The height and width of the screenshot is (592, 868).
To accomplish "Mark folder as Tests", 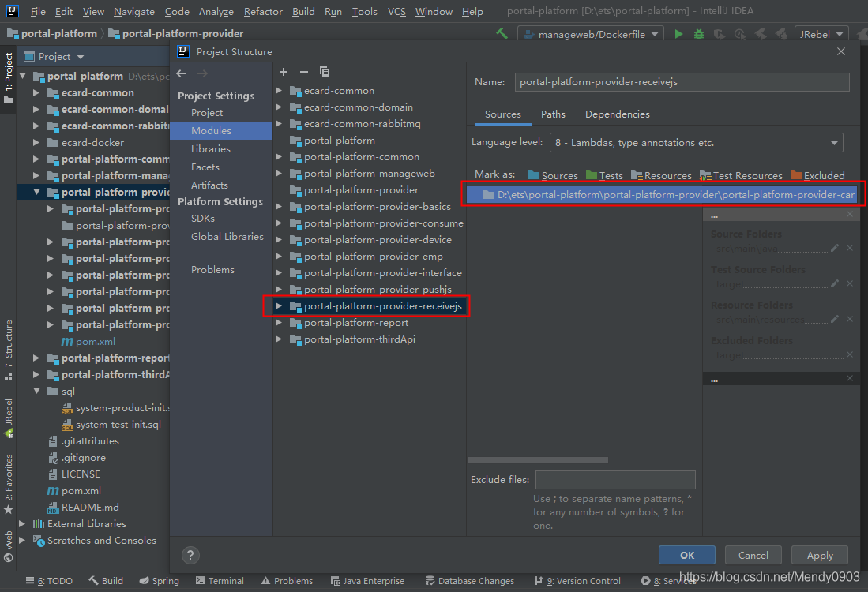I will tap(604, 176).
